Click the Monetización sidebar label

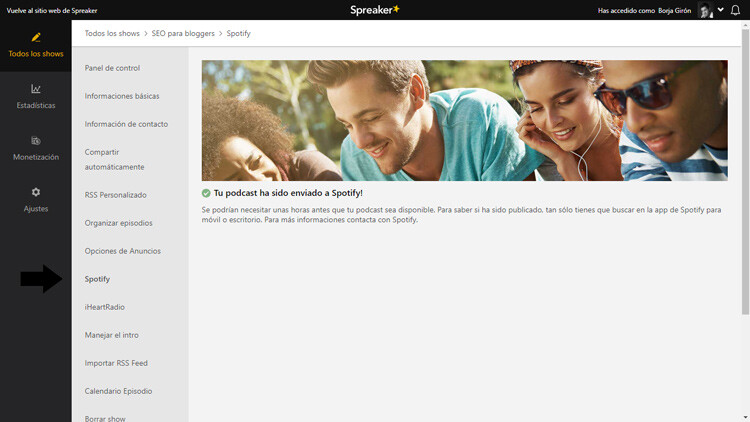pos(36,157)
